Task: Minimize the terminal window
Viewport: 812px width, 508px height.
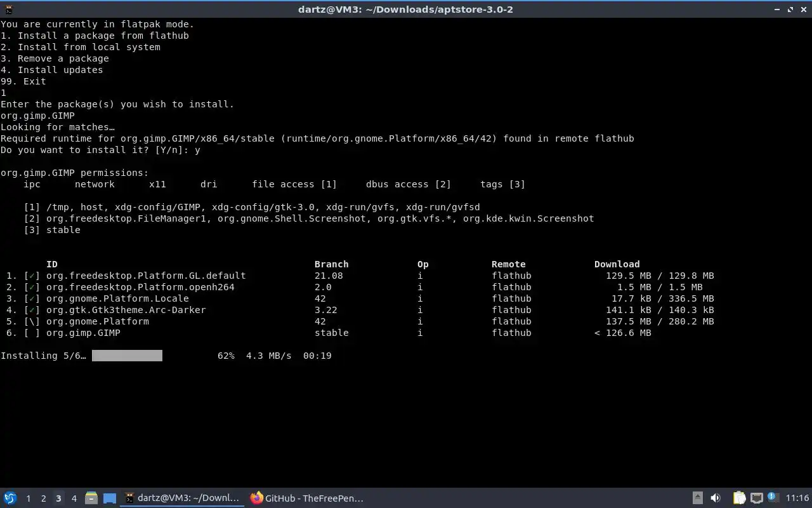Action: coord(777,9)
